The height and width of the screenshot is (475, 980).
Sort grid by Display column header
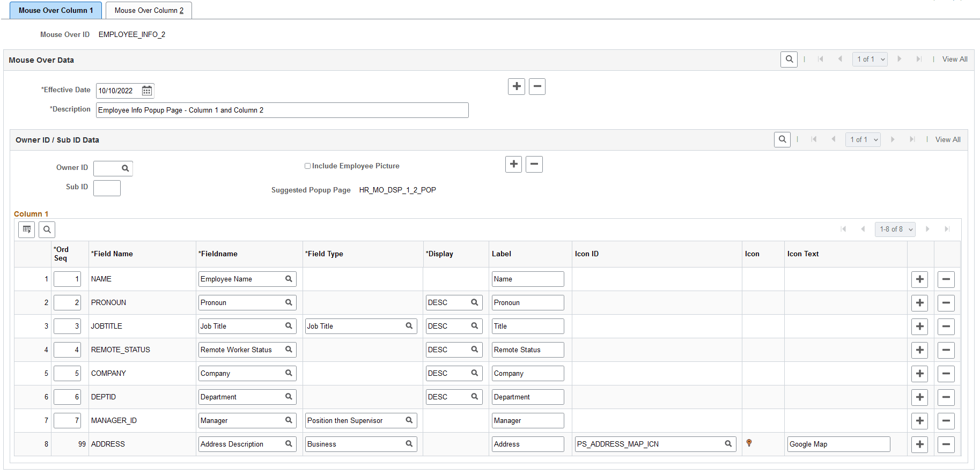(439, 254)
